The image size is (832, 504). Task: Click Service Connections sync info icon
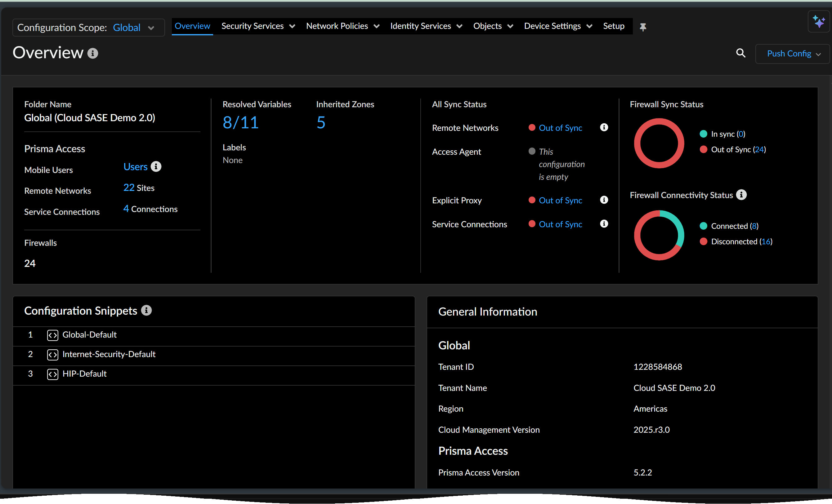click(604, 224)
